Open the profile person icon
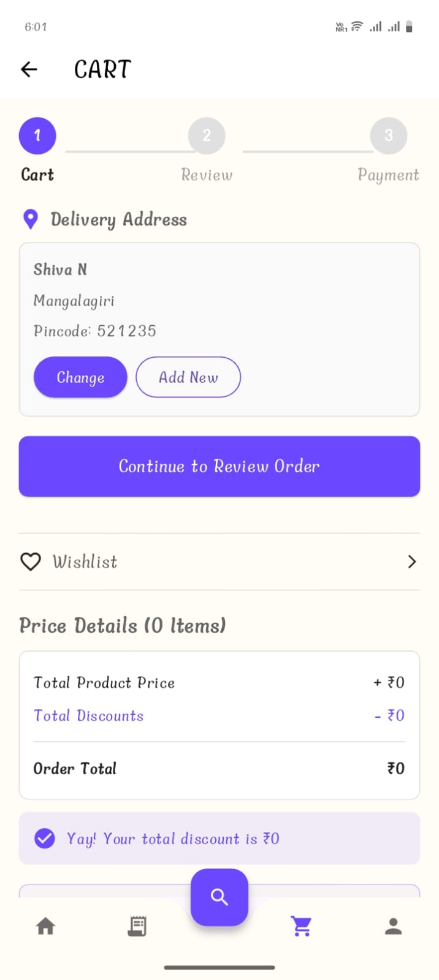This screenshot has width=439, height=980. click(393, 926)
